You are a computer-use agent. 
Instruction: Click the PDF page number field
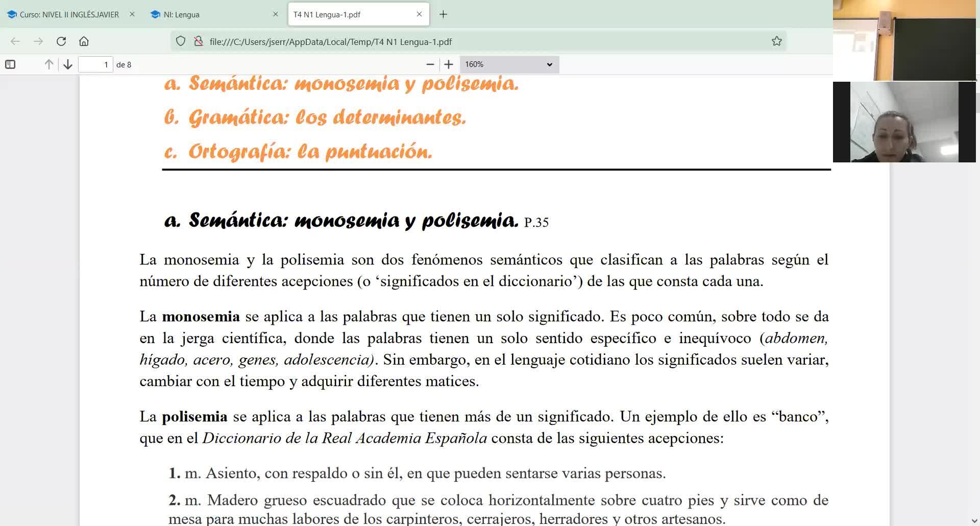tap(95, 64)
